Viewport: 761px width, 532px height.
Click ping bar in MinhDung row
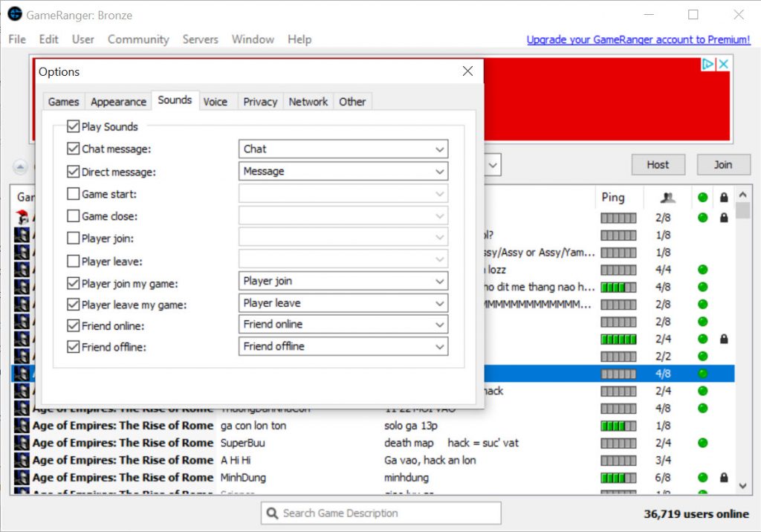(x=618, y=478)
